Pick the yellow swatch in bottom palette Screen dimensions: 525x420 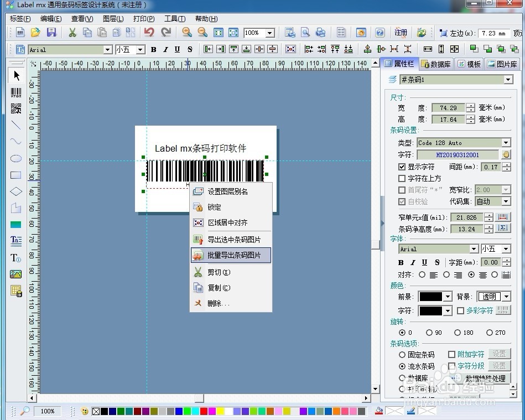pos(220,411)
